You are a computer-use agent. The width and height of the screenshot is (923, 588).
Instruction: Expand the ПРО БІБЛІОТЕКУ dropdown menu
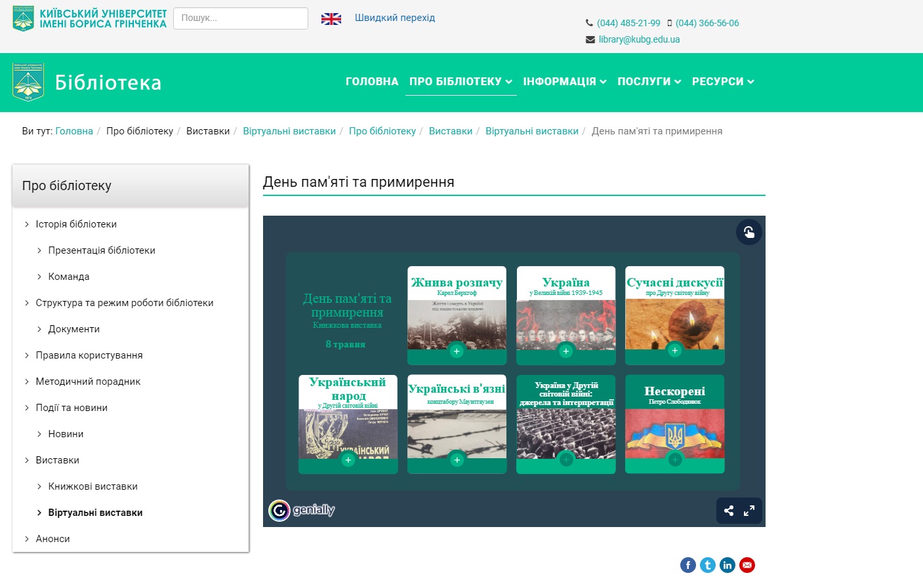[461, 81]
